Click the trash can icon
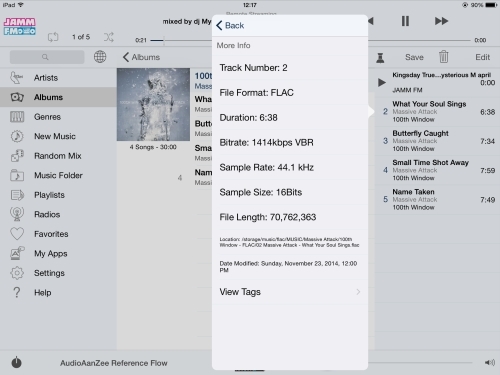This screenshot has height=375, width=500. (x=444, y=57)
